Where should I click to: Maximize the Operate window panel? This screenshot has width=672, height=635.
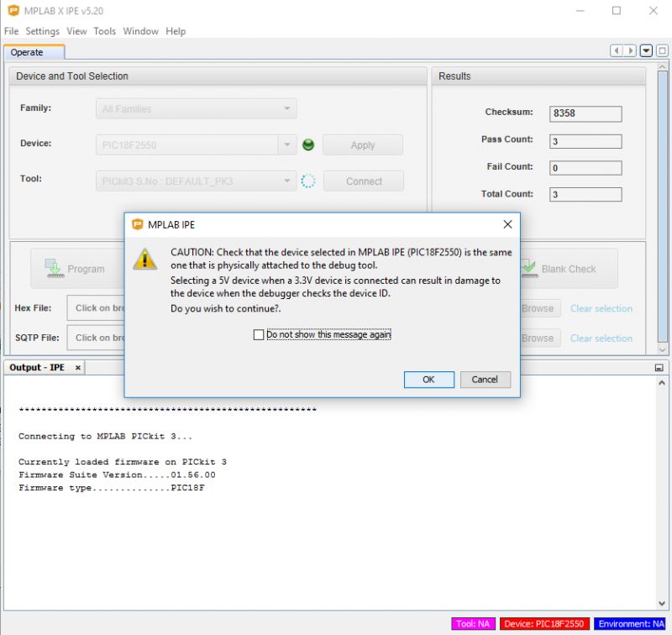tap(662, 50)
